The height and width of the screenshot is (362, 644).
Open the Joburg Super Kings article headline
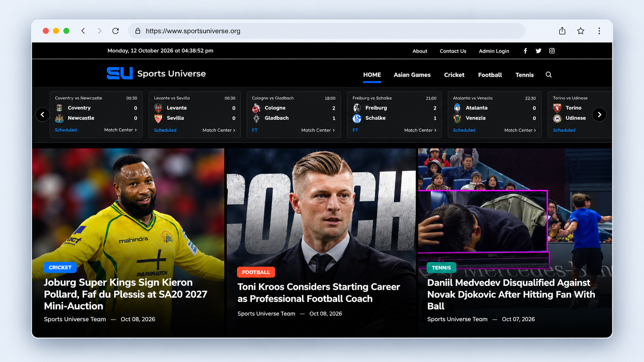pyautogui.click(x=126, y=294)
